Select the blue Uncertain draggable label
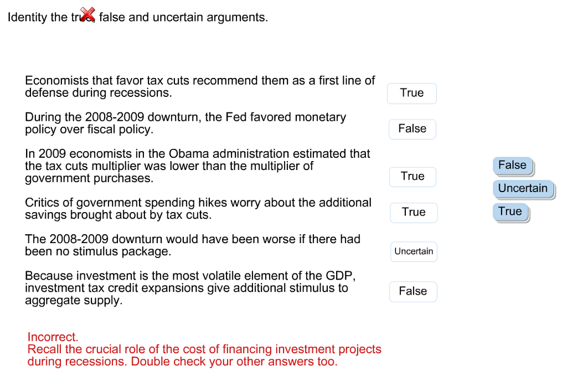The image size is (567, 392). click(x=523, y=189)
